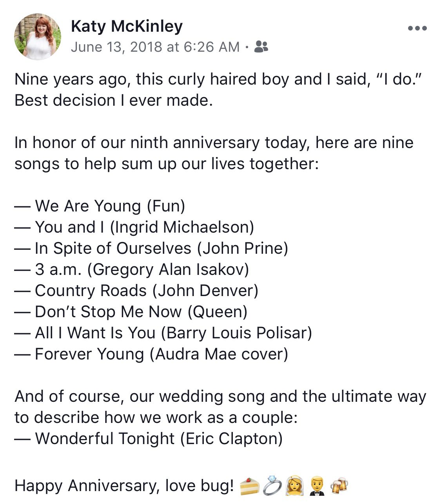Click the clinking beer mugs emoji

(339, 486)
